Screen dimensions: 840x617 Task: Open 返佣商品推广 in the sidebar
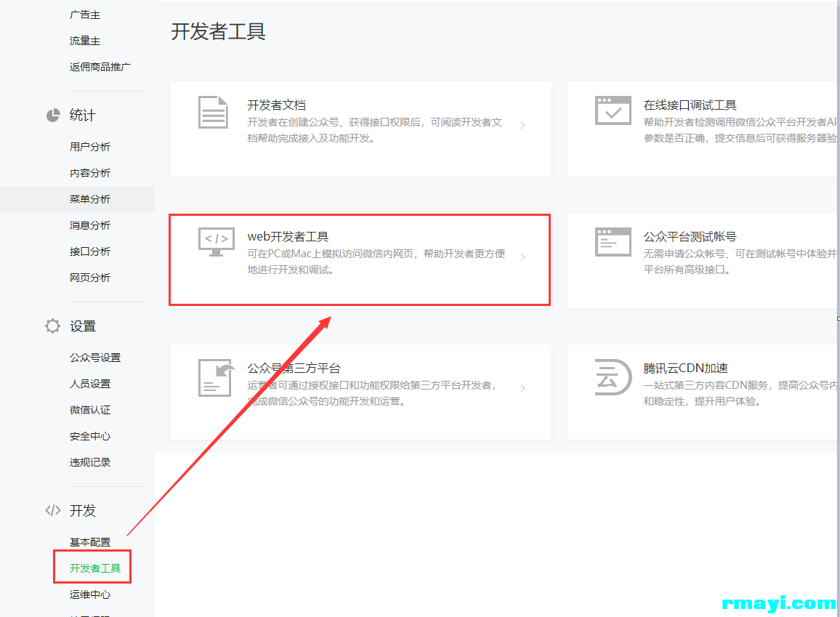(100, 67)
